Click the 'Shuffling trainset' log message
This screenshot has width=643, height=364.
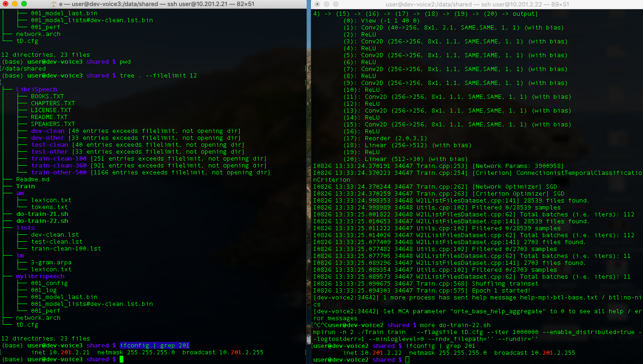tap(505, 284)
